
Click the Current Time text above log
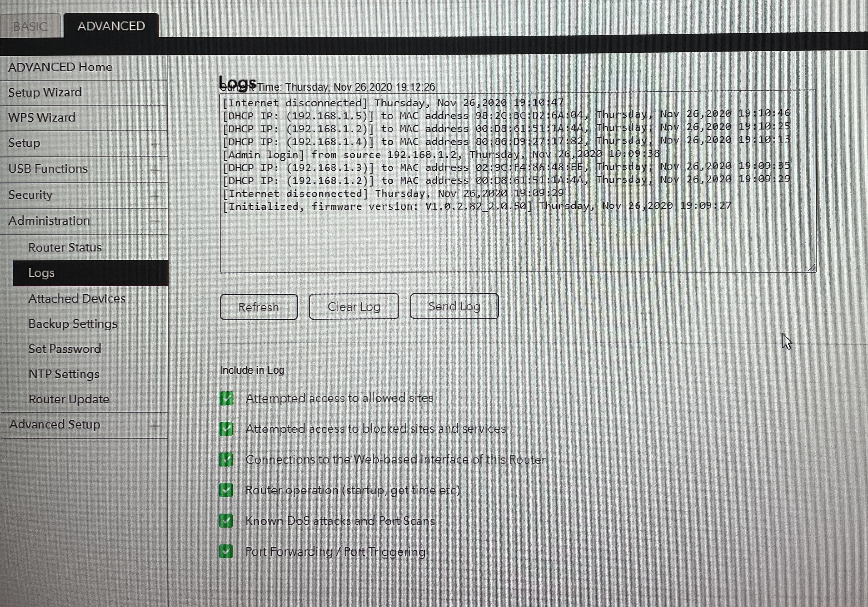pyautogui.click(x=327, y=87)
